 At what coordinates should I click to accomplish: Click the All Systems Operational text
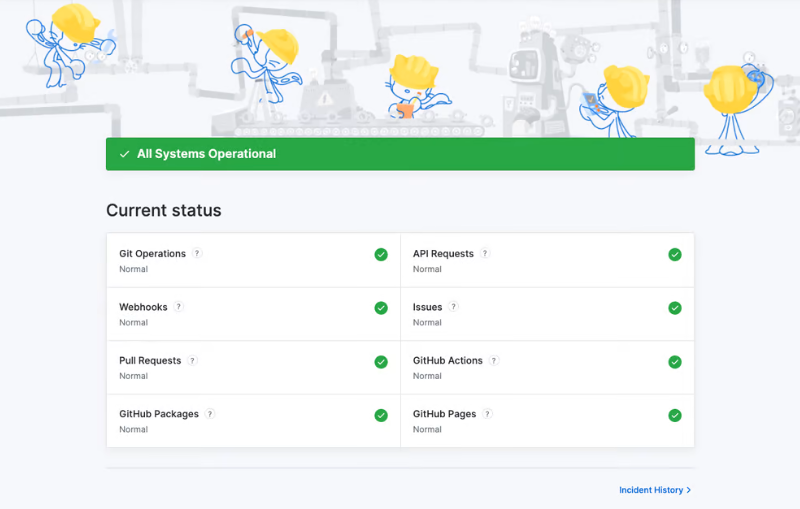point(206,154)
